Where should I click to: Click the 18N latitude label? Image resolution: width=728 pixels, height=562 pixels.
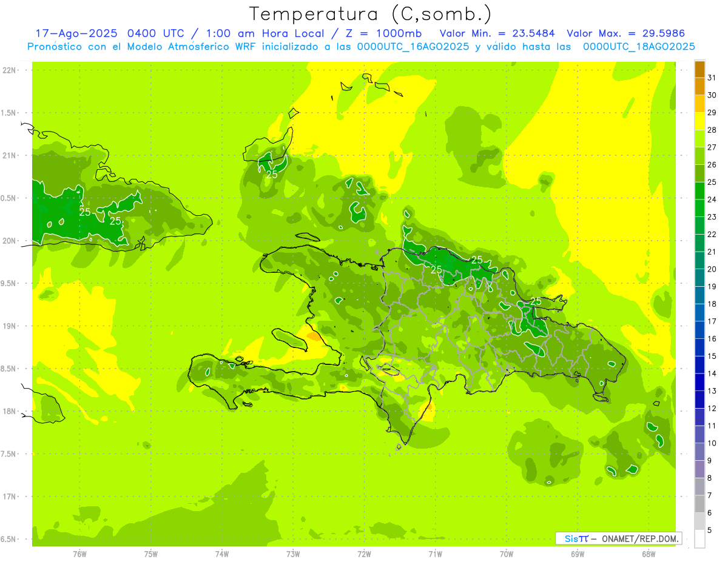[x=10, y=412]
